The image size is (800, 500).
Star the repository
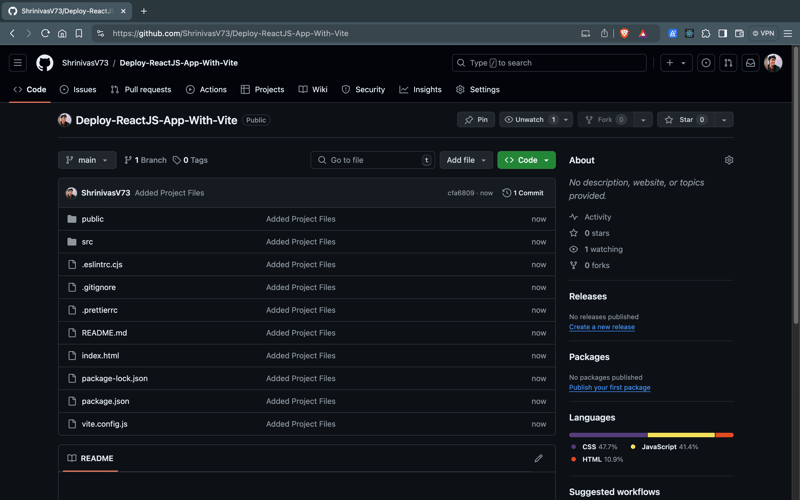[x=686, y=119]
